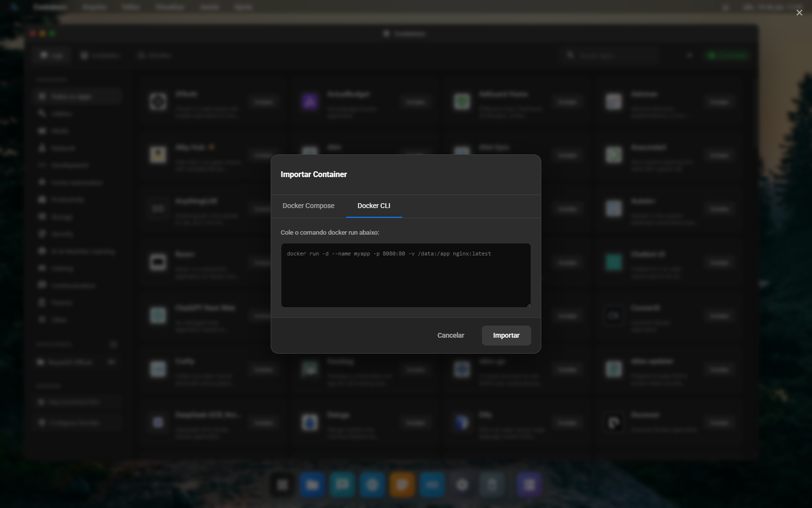Viewport: 812px width, 508px height.
Task: Open the orange app icon in the dock
Action: coord(402,485)
